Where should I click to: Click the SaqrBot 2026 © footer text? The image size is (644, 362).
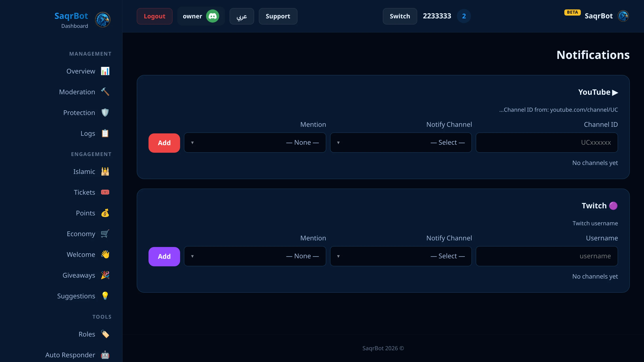point(383,348)
